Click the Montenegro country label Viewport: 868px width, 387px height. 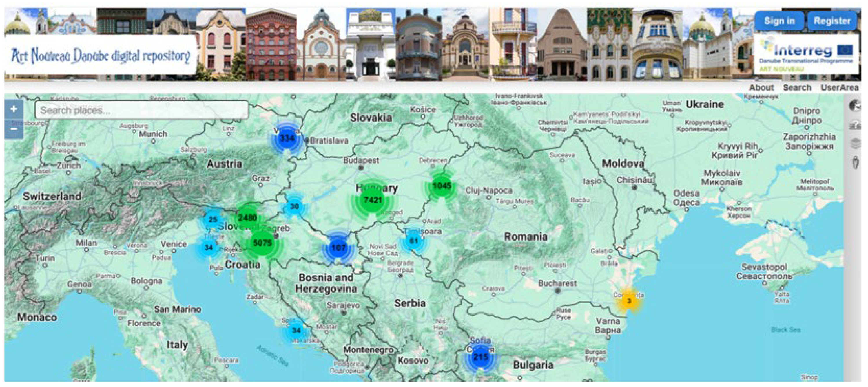click(x=368, y=350)
